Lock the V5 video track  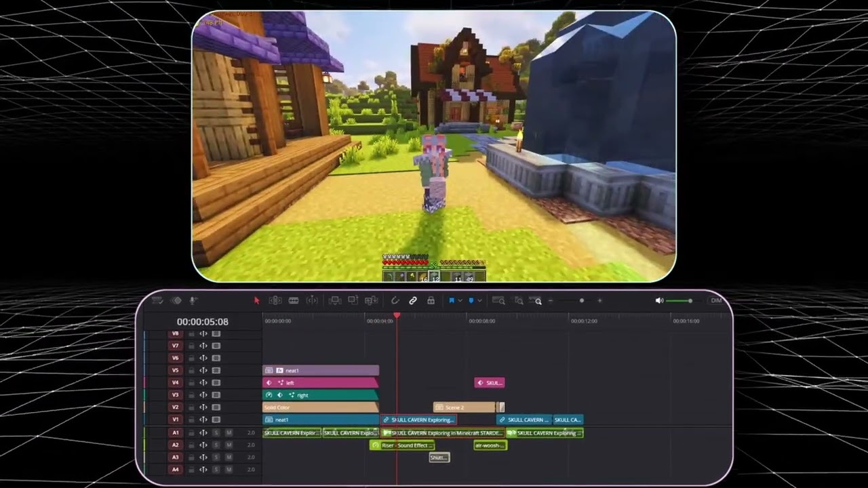coord(191,371)
